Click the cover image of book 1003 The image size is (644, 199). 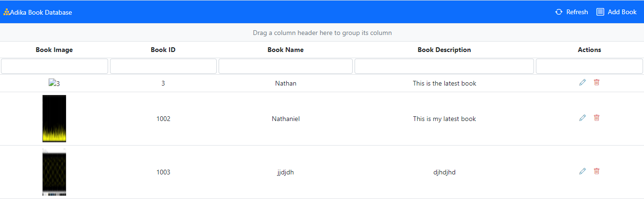(x=54, y=172)
